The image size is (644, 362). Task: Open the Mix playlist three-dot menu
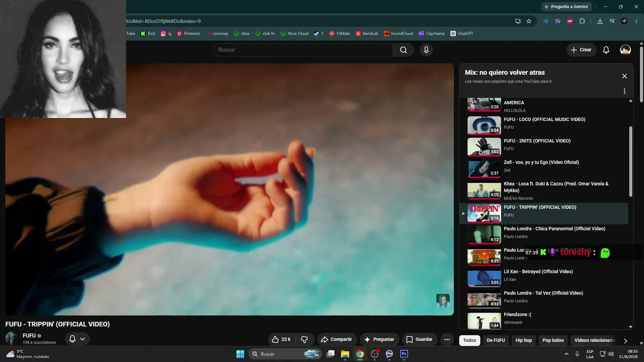pos(624,92)
